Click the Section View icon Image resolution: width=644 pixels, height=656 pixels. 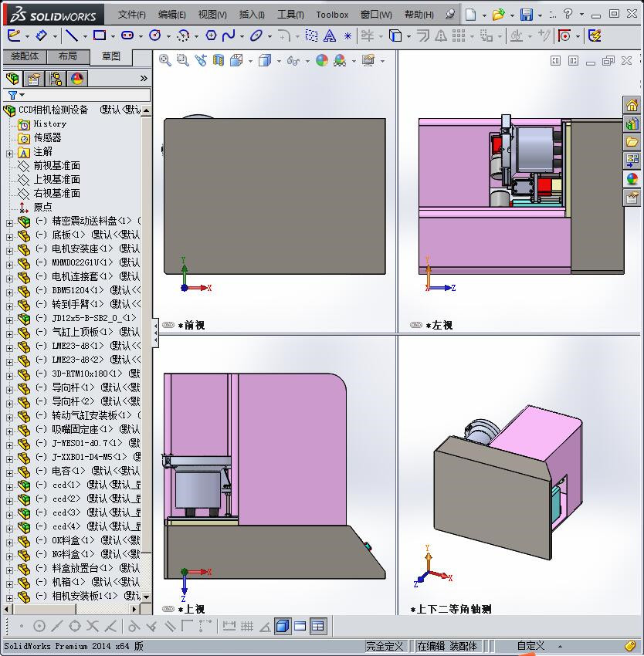coord(219,61)
